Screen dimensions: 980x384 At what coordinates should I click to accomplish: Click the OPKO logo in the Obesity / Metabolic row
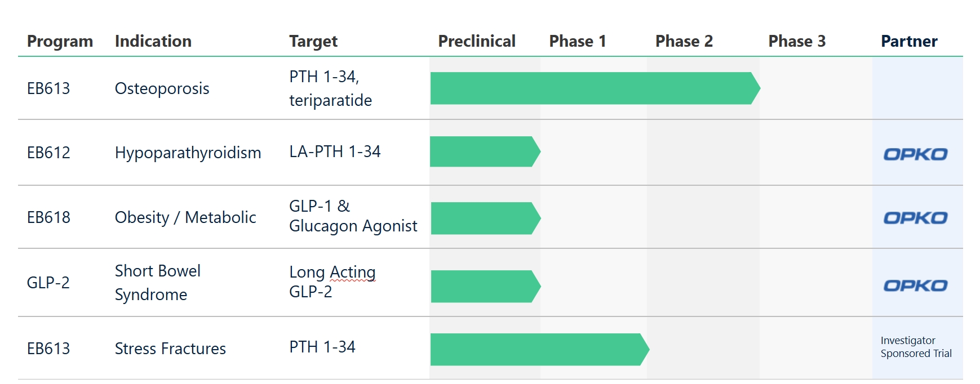point(915,218)
